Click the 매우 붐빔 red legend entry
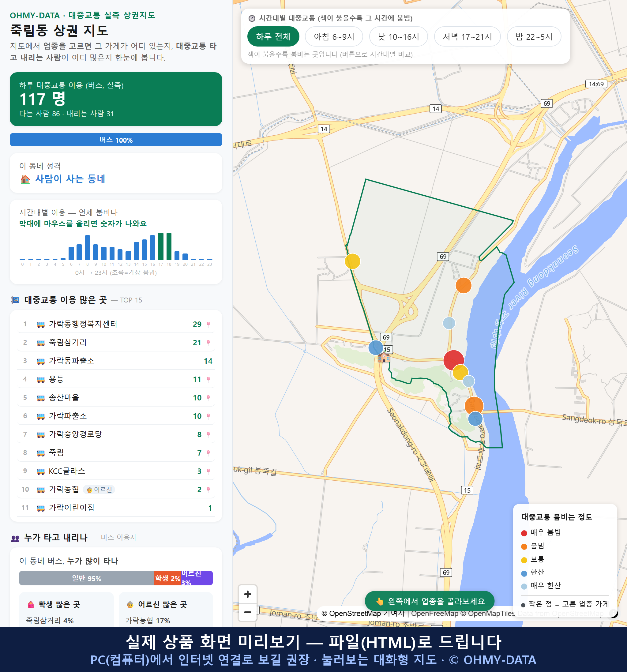 tap(541, 532)
